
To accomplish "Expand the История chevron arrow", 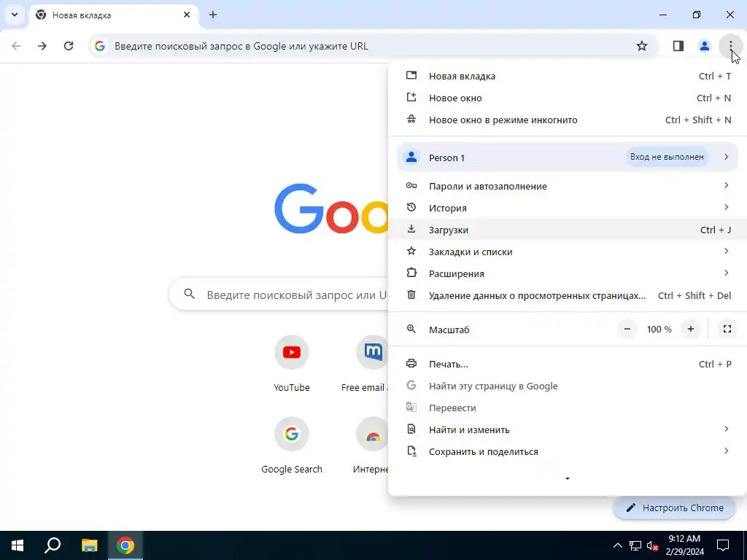I will click(726, 207).
